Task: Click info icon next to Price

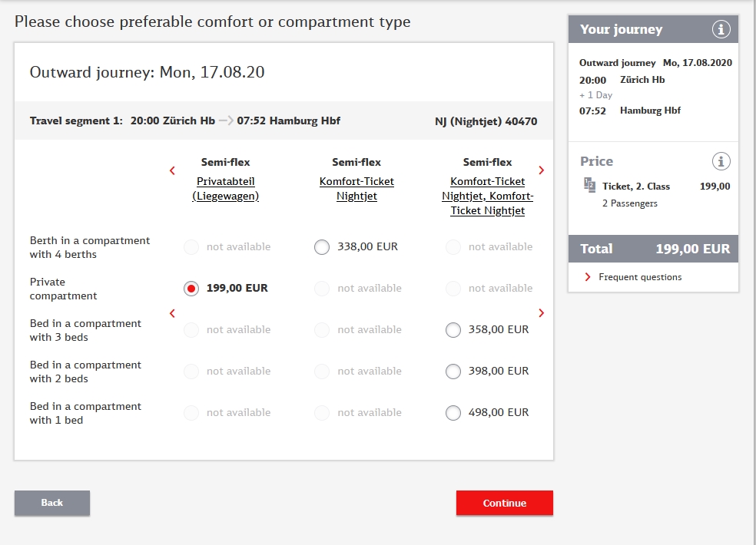Action: click(721, 161)
